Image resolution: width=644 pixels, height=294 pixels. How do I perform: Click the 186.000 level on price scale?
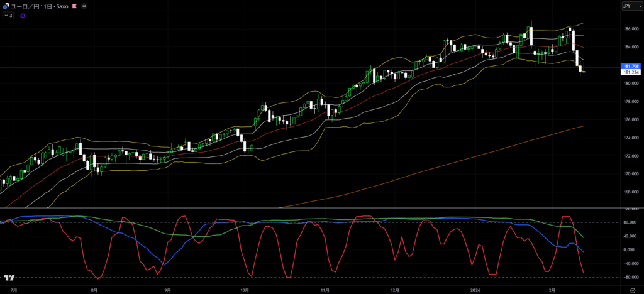pos(630,29)
